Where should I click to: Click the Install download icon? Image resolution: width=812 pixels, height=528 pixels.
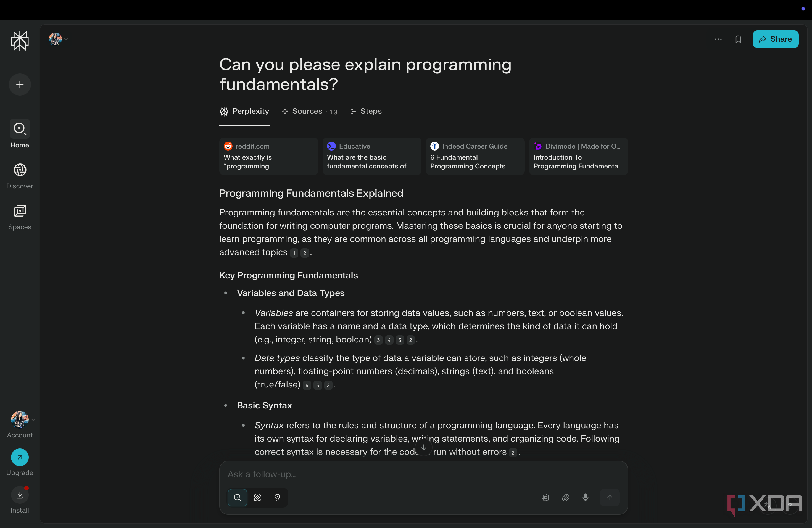point(20,495)
